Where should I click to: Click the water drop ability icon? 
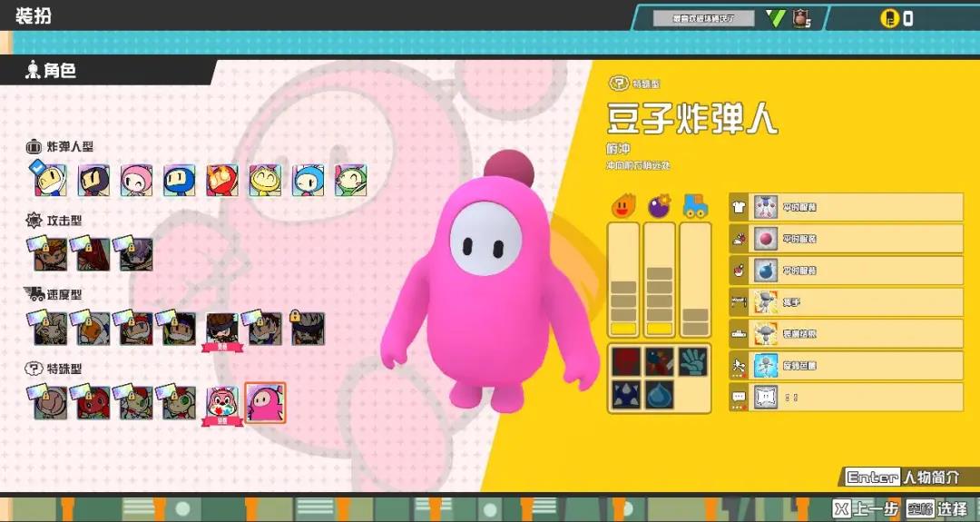coord(660,395)
